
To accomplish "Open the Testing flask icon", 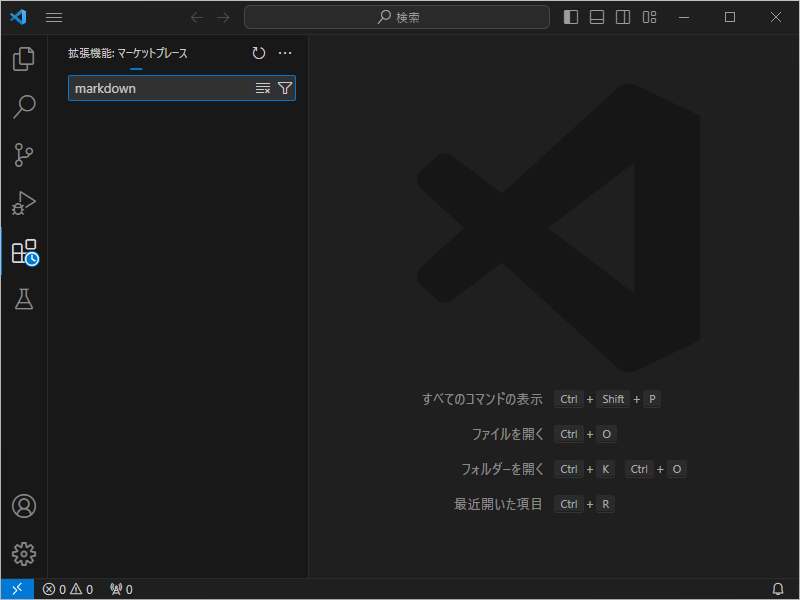I will pyautogui.click(x=23, y=298).
